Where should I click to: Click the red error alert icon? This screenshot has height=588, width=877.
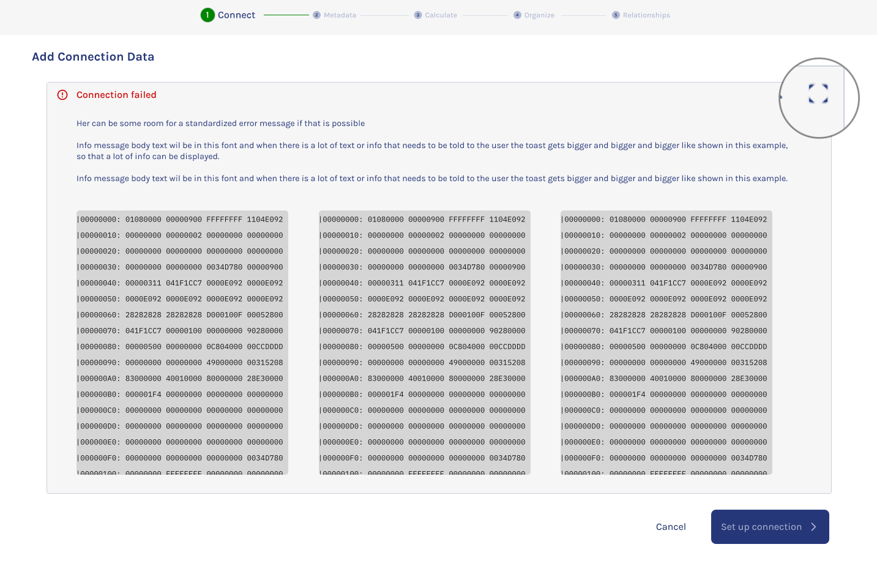pyautogui.click(x=62, y=95)
